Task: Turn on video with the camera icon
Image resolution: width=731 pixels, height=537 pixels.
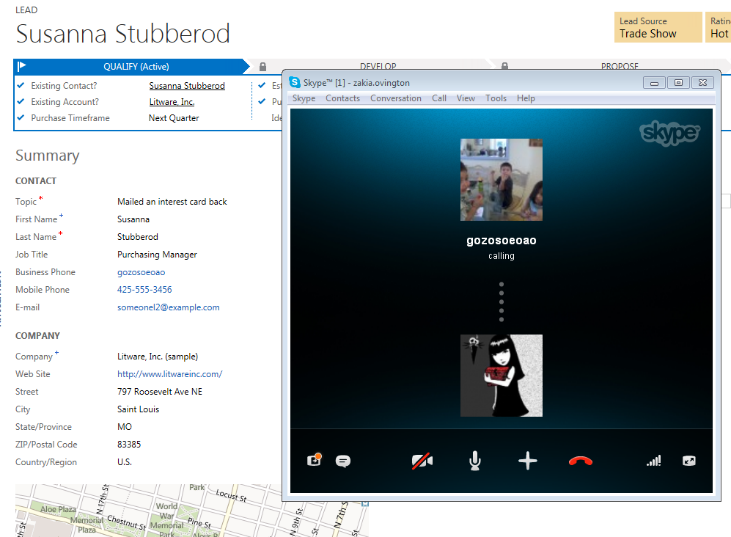Action: pos(422,461)
